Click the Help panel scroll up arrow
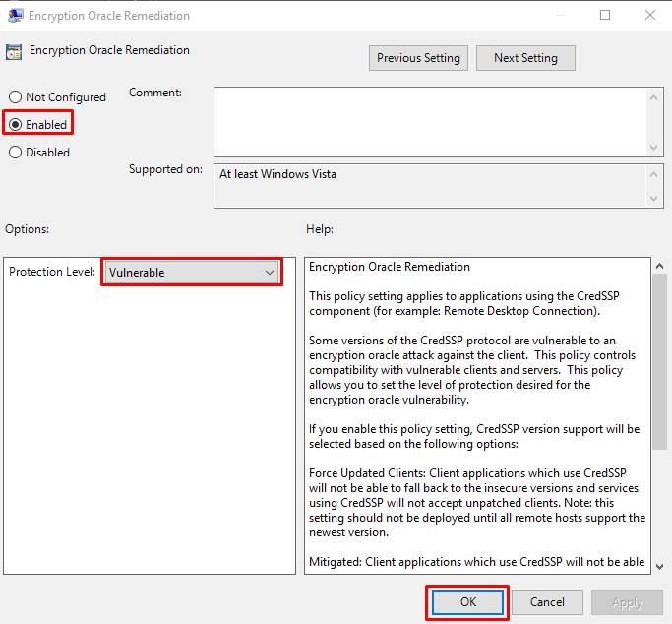Screen dimensions: 672x624 pos(659,267)
